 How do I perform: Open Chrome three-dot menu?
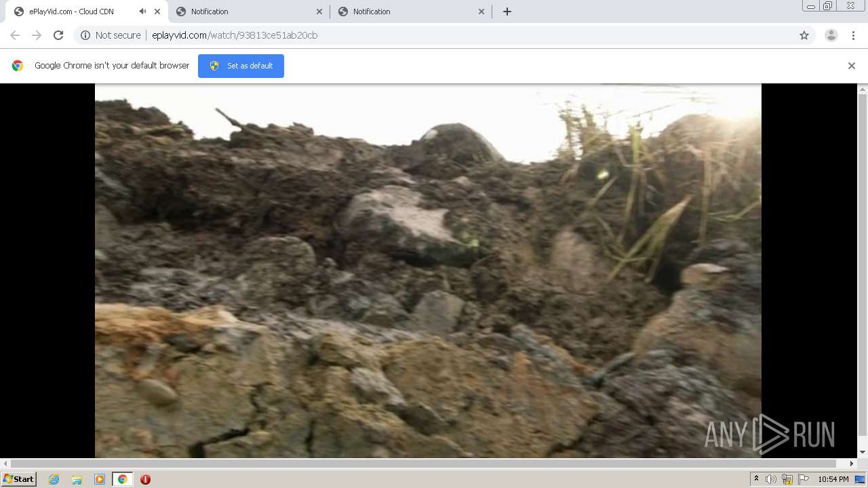pyautogui.click(x=853, y=35)
